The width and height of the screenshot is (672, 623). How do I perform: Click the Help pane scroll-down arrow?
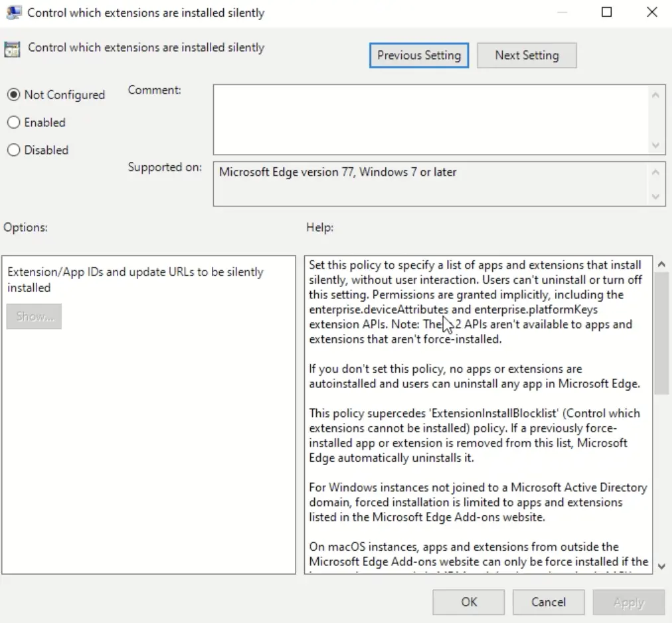click(661, 566)
